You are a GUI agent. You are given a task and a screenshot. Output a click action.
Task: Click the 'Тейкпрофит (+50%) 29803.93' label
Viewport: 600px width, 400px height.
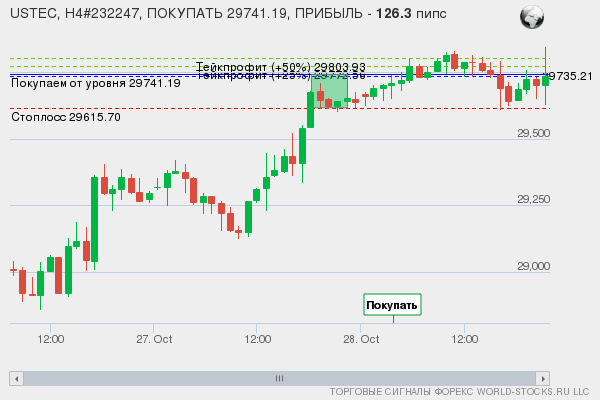[x=280, y=67]
